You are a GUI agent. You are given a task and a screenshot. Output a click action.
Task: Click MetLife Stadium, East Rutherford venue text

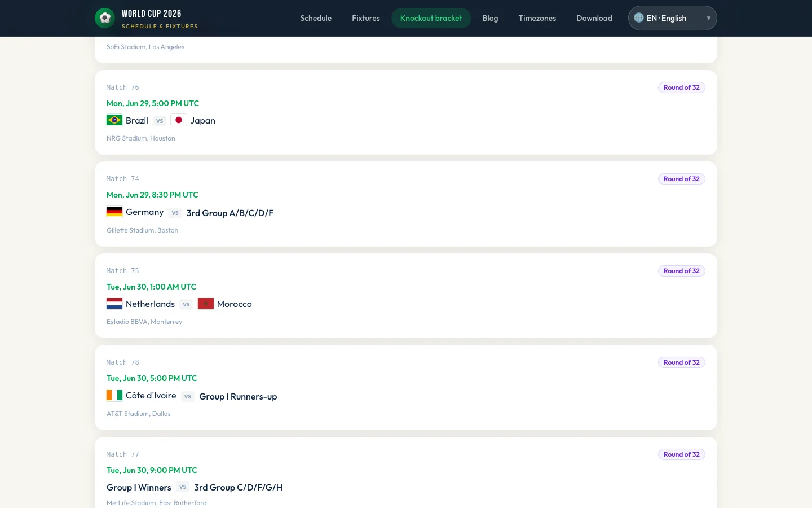point(157,503)
